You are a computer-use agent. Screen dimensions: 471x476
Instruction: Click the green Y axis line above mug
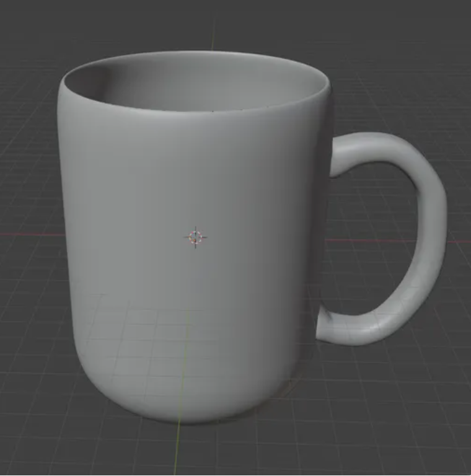click(x=213, y=34)
